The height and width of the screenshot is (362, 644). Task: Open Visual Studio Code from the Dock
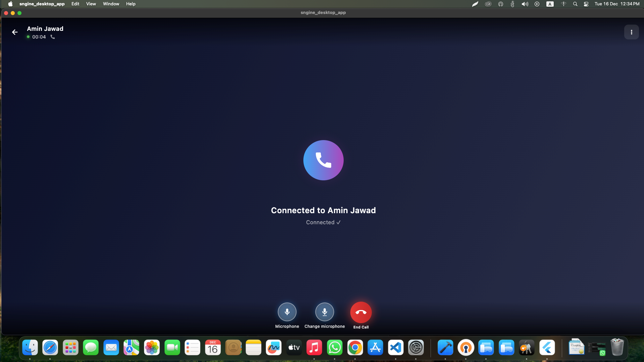395,348
